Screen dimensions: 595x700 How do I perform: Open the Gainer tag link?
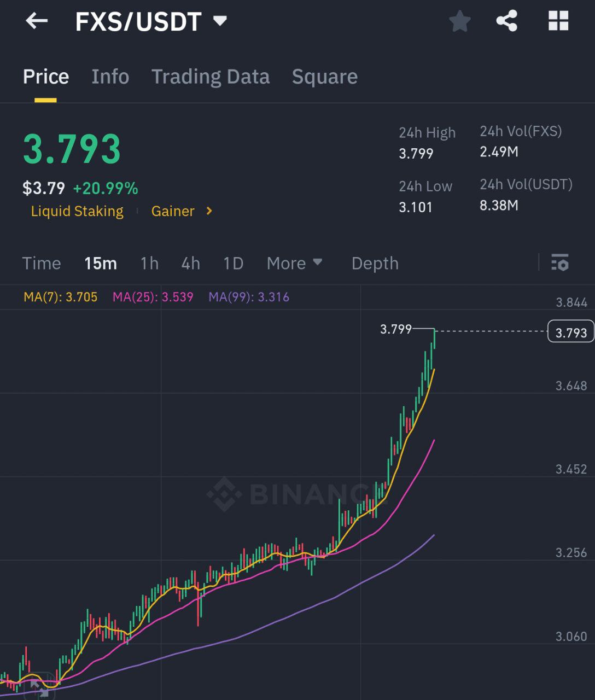click(x=173, y=211)
